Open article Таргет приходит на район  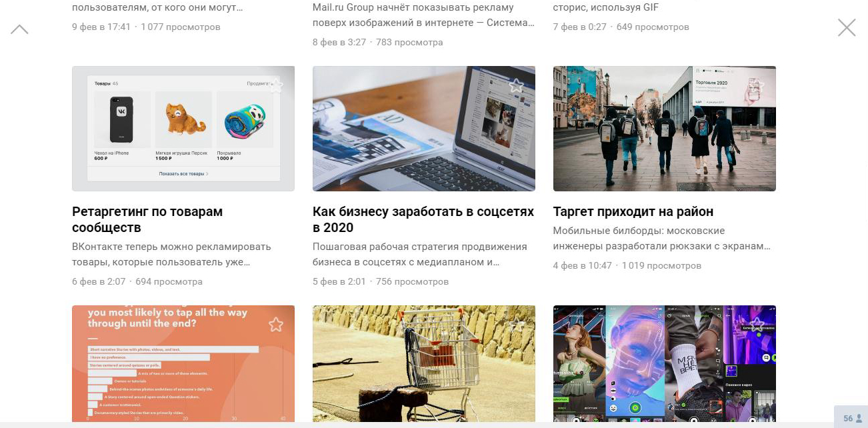pos(633,211)
